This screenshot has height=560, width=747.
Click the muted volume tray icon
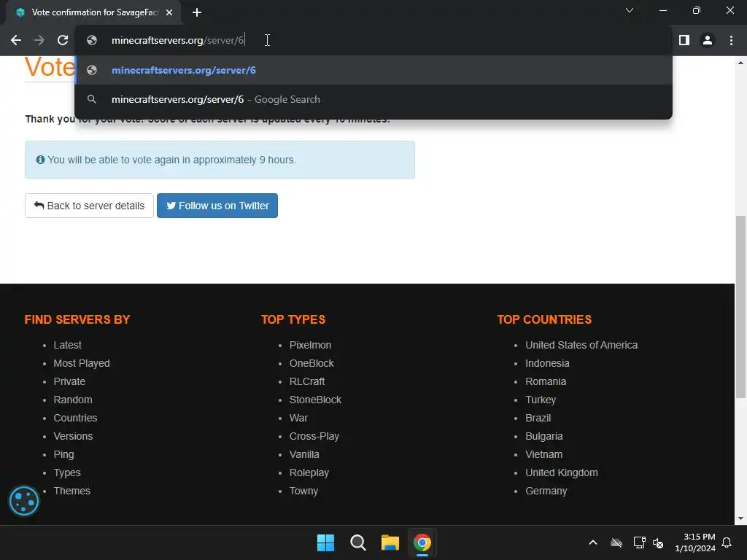pos(659,542)
